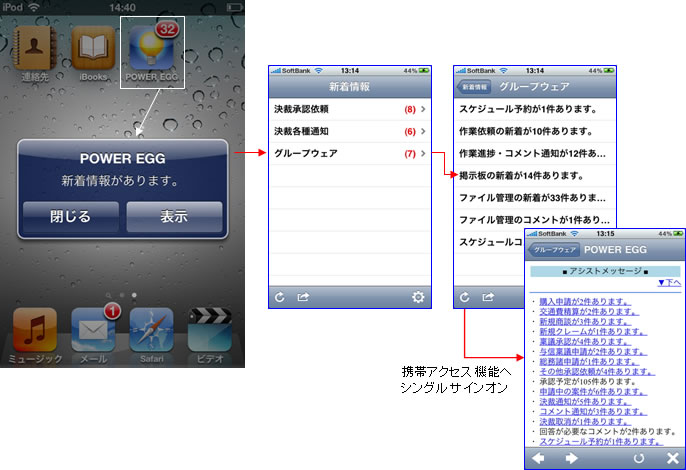Open the POWER EGG app icon
Image resolution: width=686 pixels, height=470 pixels.
151,48
